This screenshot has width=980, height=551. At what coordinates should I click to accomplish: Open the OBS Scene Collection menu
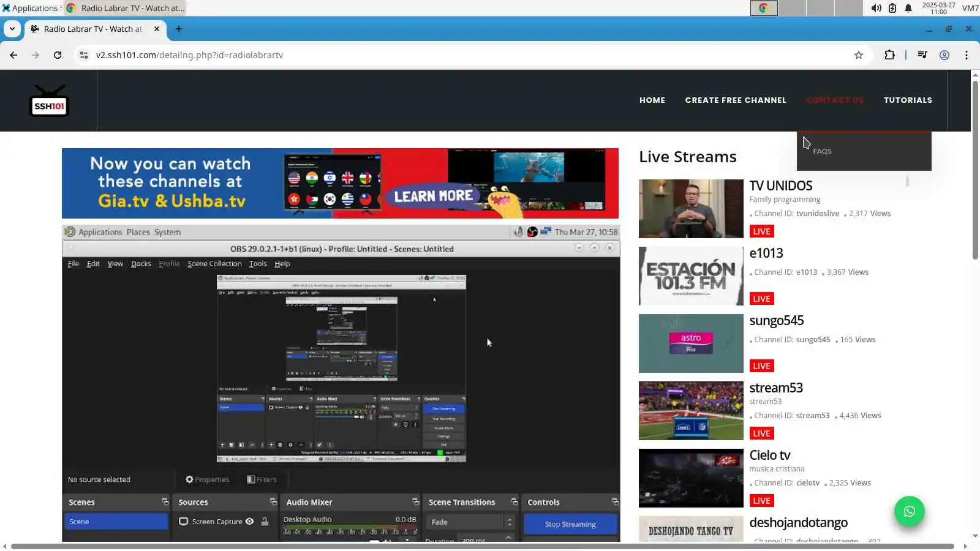[x=214, y=264]
